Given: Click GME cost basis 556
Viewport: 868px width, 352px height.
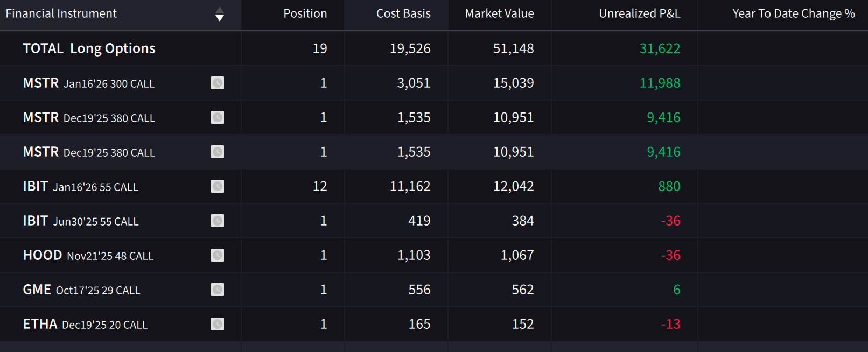Looking at the screenshot, I should coord(419,290).
